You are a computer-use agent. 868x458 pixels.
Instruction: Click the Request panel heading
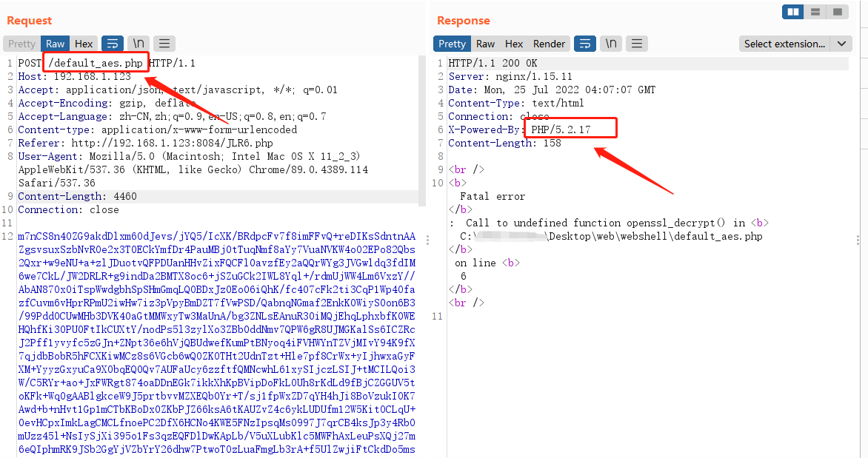tap(30, 21)
